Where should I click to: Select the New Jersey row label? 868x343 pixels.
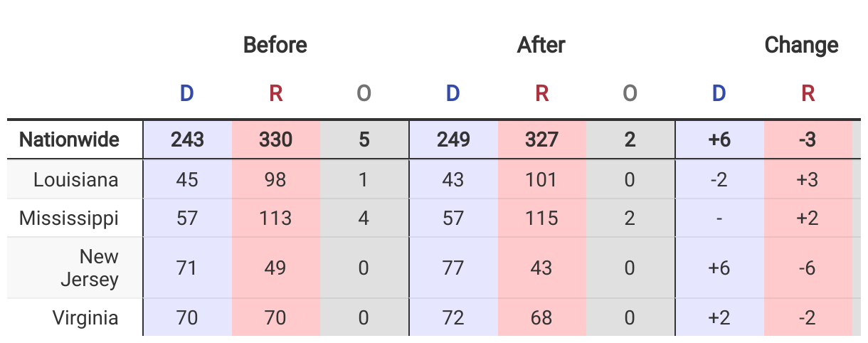click(90, 268)
